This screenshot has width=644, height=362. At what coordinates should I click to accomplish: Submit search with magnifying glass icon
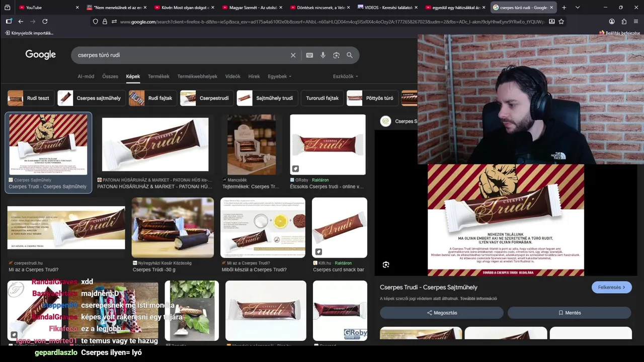coord(350,55)
